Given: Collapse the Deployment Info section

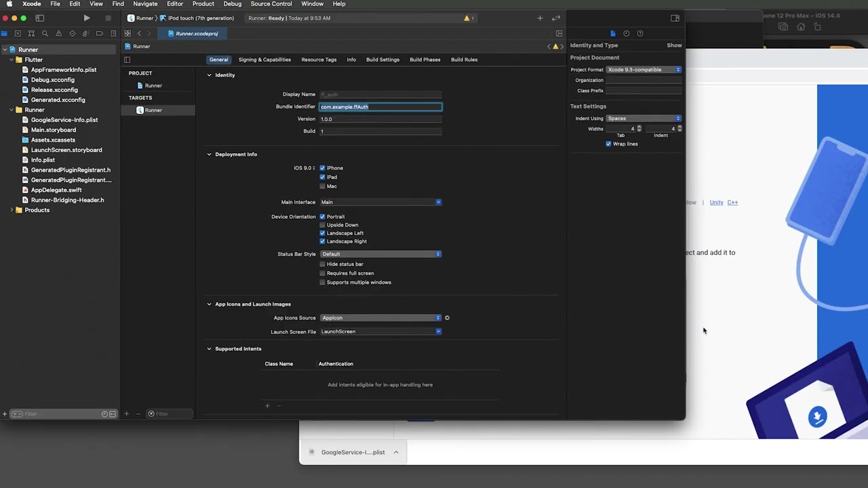Looking at the screenshot, I should tap(209, 155).
